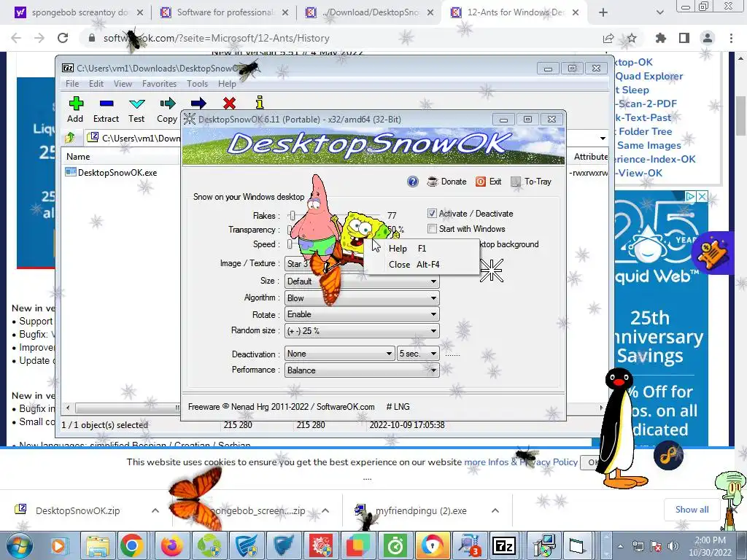Toggle Activate / Deactivate checkbox

tap(432, 214)
